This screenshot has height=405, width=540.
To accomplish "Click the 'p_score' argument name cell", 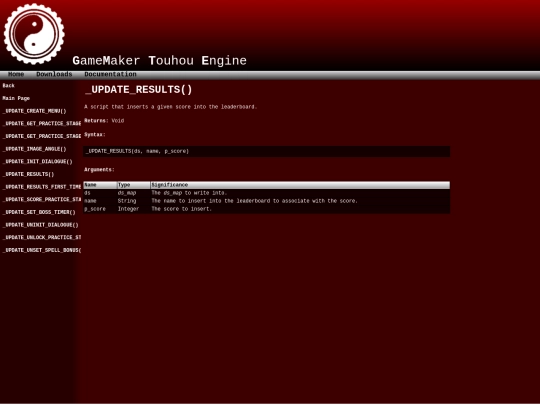I will tap(95, 209).
